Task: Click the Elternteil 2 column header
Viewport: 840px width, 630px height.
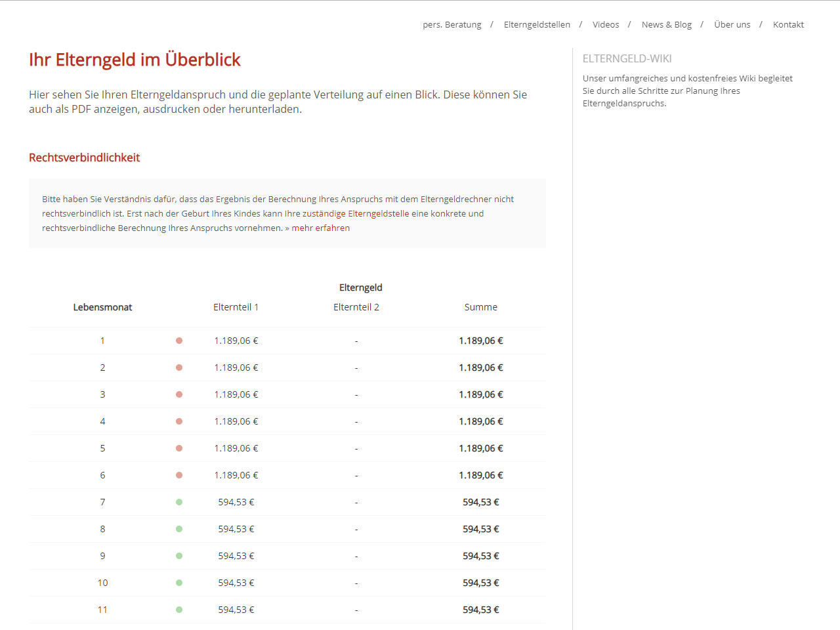Action: point(356,307)
